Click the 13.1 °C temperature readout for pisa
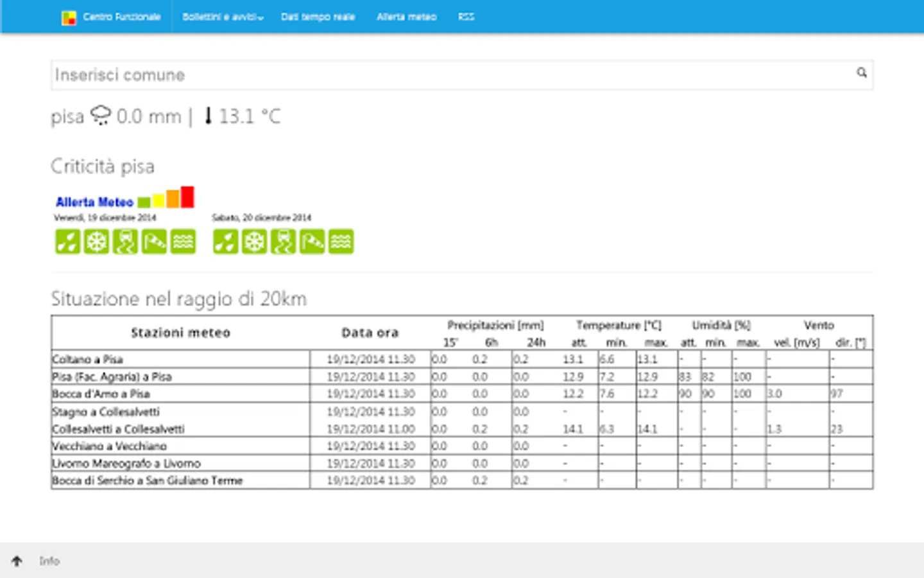 pyautogui.click(x=250, y=116)
